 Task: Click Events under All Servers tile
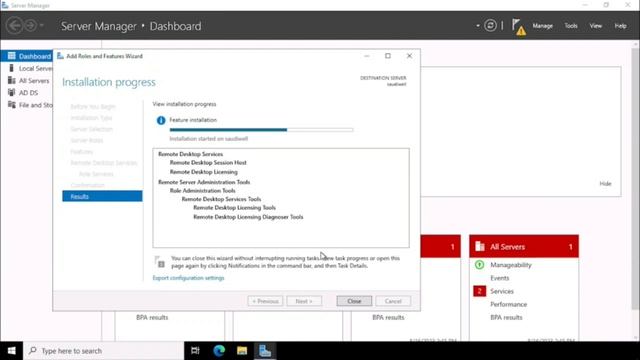500,278
